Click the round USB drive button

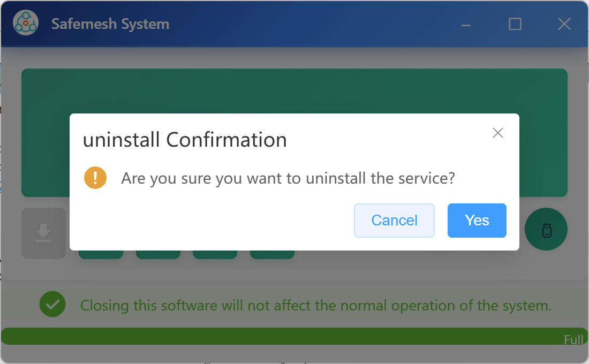(546, 229)
